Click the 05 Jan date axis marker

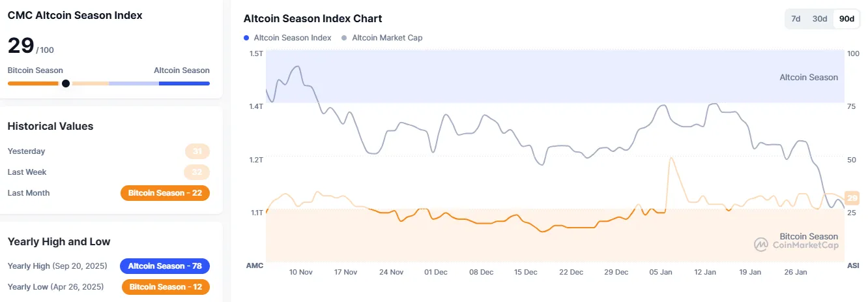pos(661,272)
